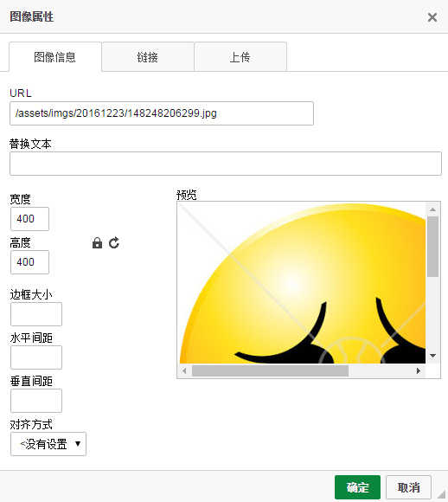Click the 边框大小 input box

[36, 314]
